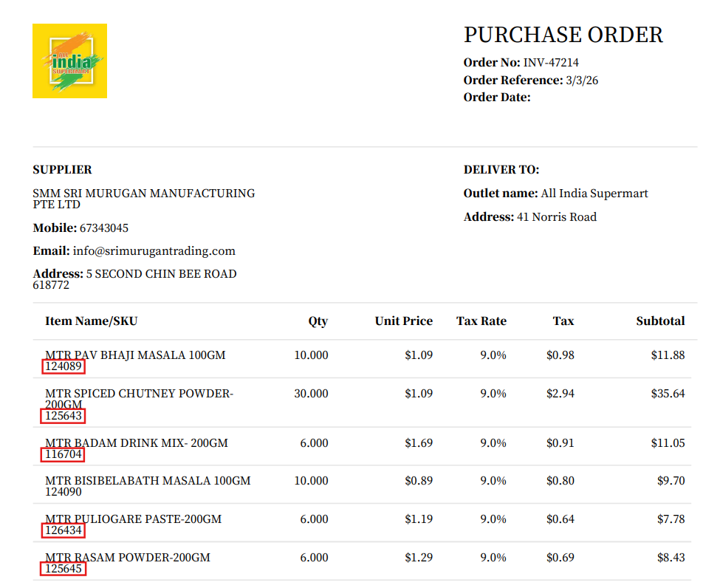Click the MTR RASAM POWDER-200GM item name
Image resolution: width=720 pixels, height=588 pixels.
coord(128,558)
